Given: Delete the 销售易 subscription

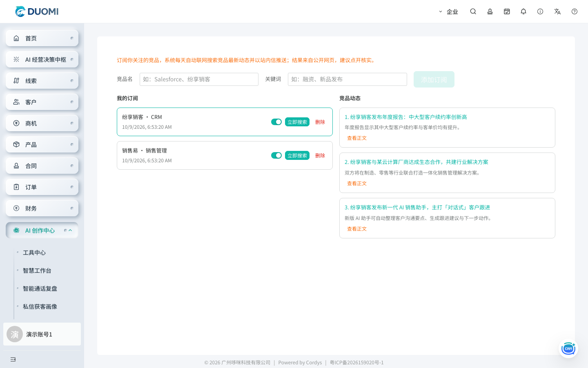Looking at the screenshot, I should pos(320,155).
